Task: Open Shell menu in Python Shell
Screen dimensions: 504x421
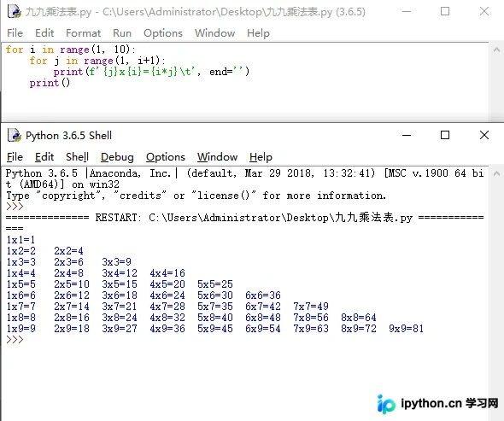Action: click(77, 157)
